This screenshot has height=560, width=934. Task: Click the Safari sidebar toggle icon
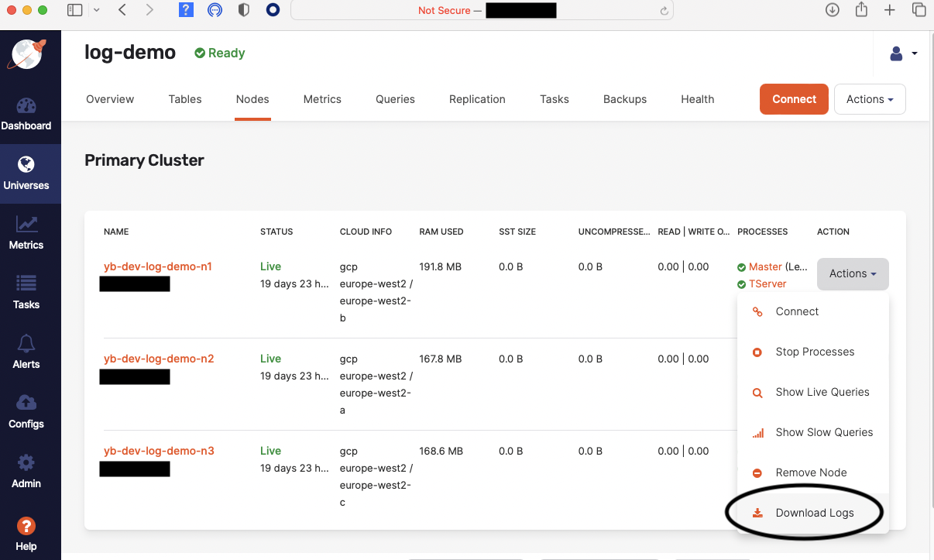74,10
